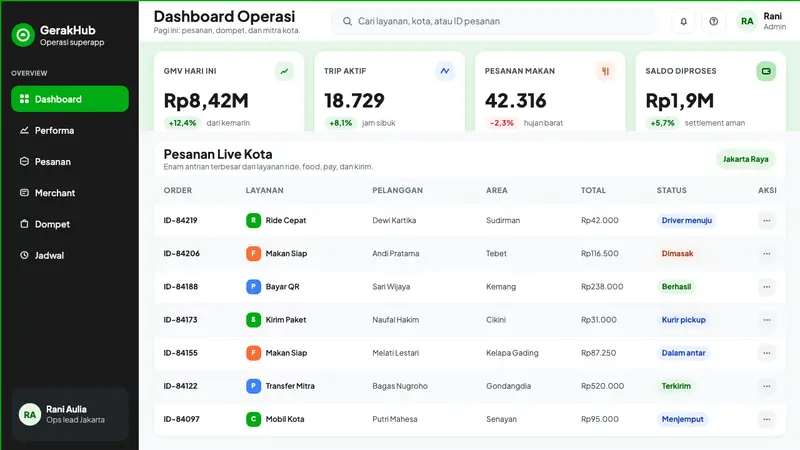Click the sidebar RA avatar for Rani Aulia
Screen dimensions: 800x450
(x=30, y=415)
